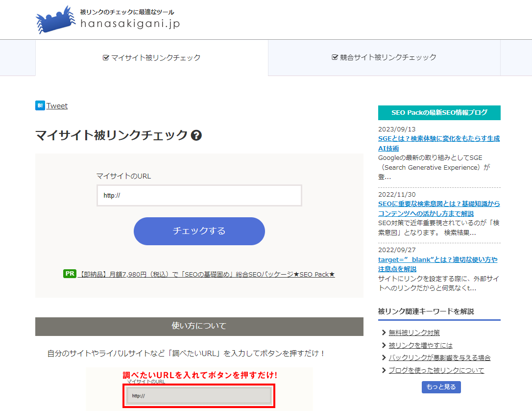The image size is (532, 411).
Task: Click the hanasakigani.jp site title text
Action: [x=130, y=24]
